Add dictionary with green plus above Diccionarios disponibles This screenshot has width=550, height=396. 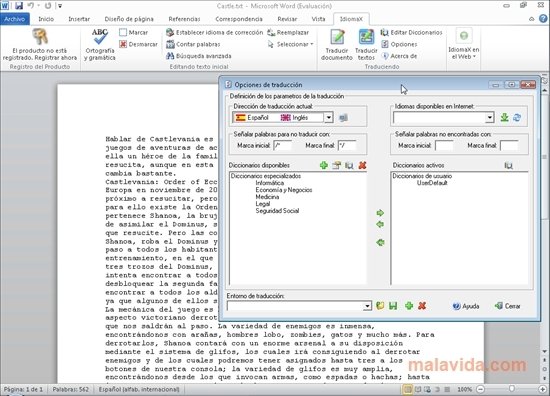324,165
